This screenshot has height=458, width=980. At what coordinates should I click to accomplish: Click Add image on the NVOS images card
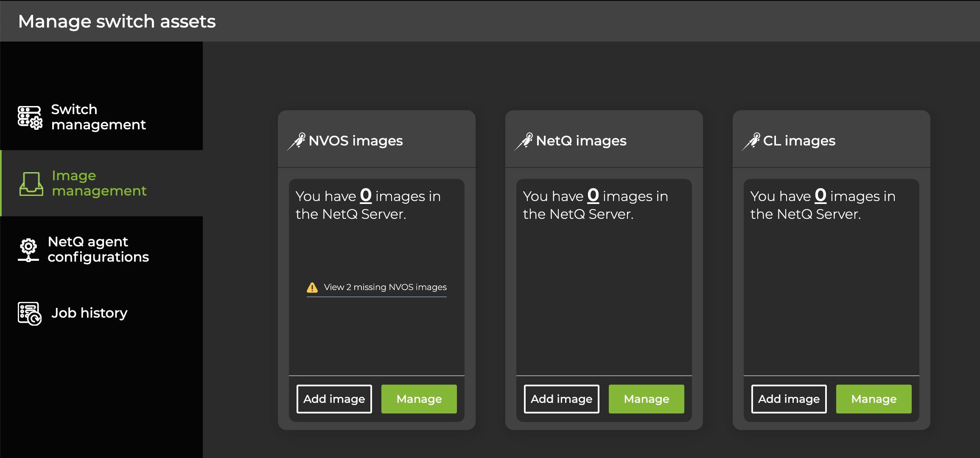click(334, 399)
